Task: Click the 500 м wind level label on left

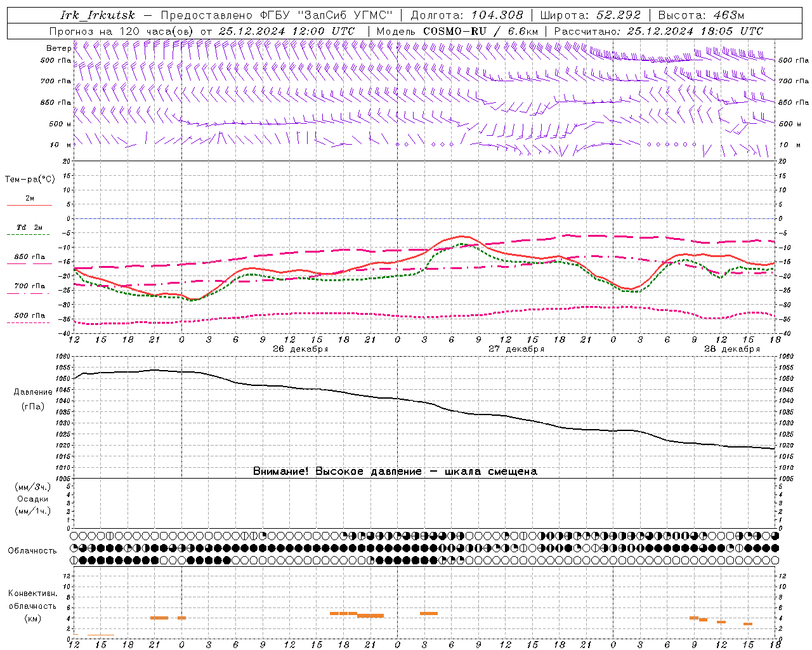Action: (x=60, y=124)
